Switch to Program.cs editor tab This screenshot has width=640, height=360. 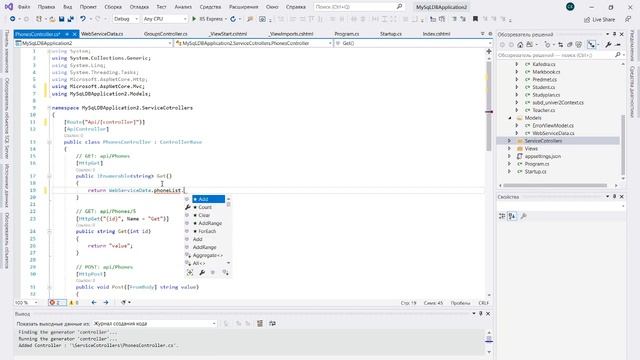347,34
